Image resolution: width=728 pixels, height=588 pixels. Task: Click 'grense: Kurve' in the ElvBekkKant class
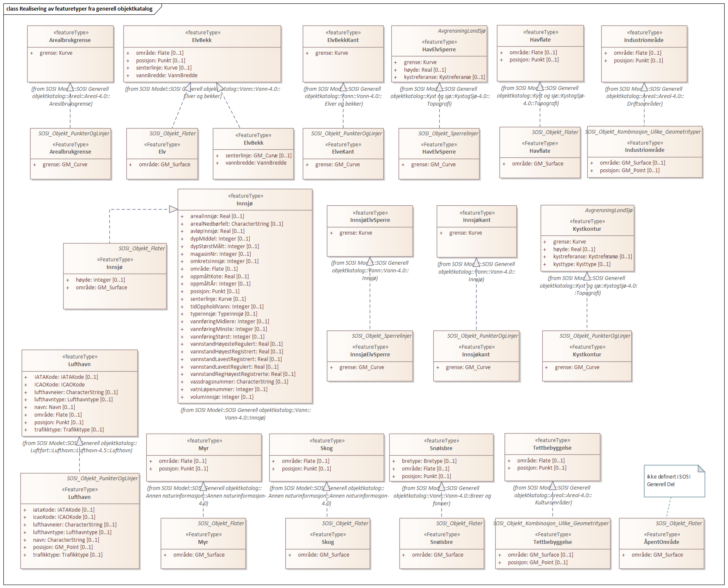point(331,53)
